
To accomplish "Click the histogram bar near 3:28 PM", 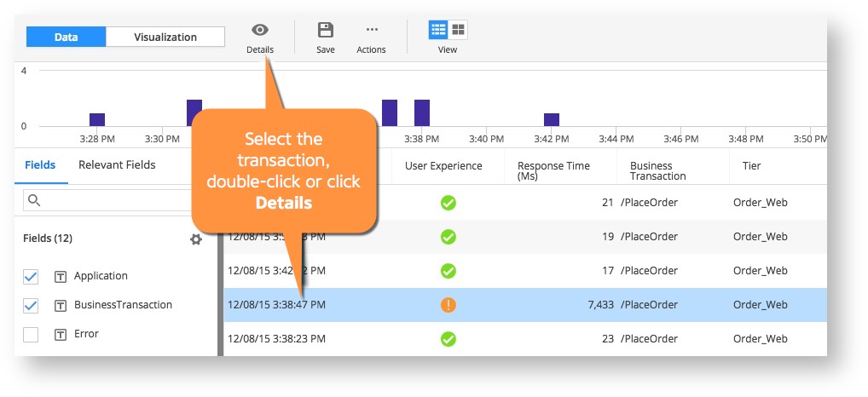I will [97, 119].
